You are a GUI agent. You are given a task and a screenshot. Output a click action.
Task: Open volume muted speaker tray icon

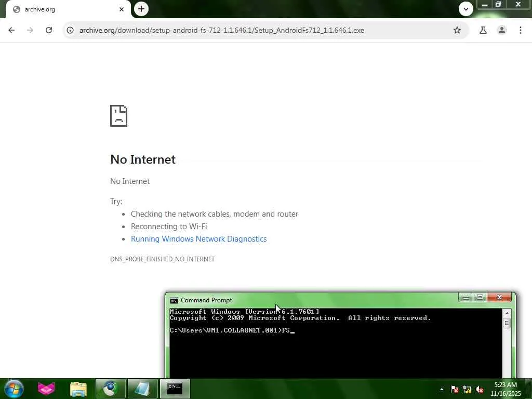click(480, 390)
